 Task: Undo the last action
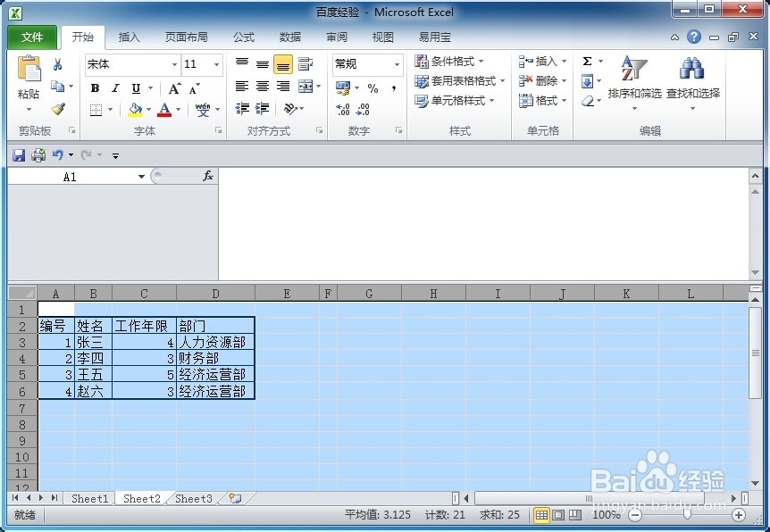[x=57, y=155]
